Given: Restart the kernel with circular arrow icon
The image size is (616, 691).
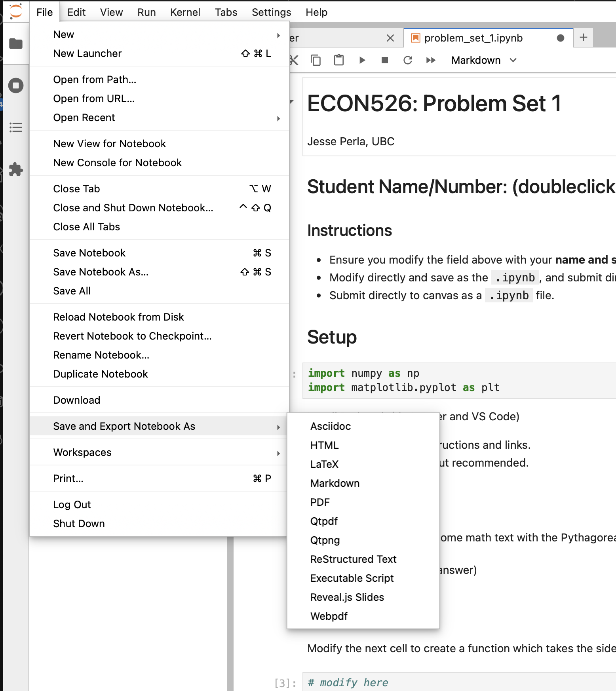Looking at the screenshot, I should point(408,60).
